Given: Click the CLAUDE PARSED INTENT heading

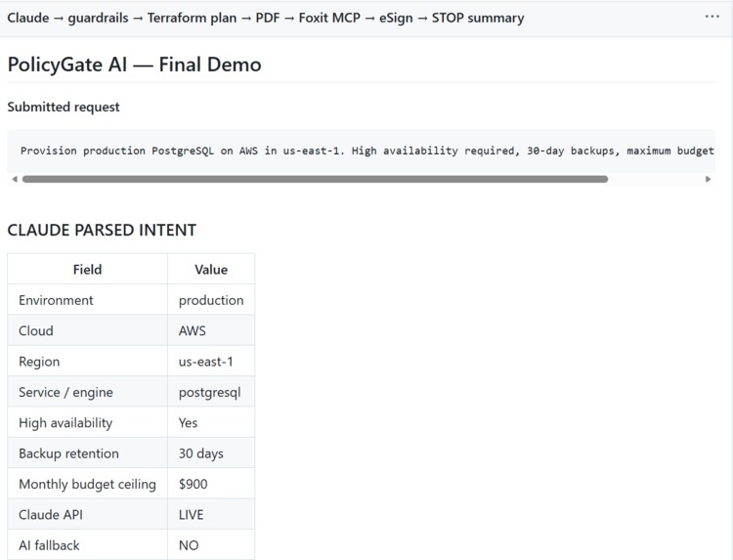Looking at the screenshot, I should click(x=102, y=230).
